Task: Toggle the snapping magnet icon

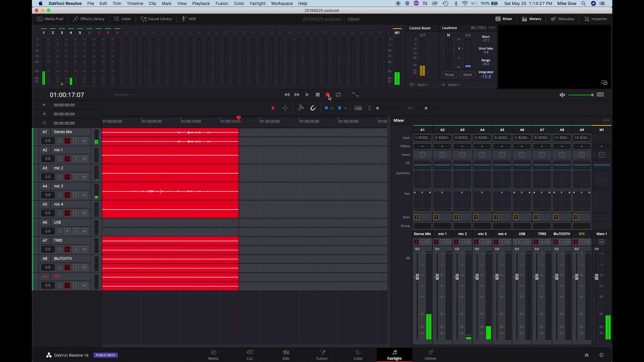Action: 313,108
